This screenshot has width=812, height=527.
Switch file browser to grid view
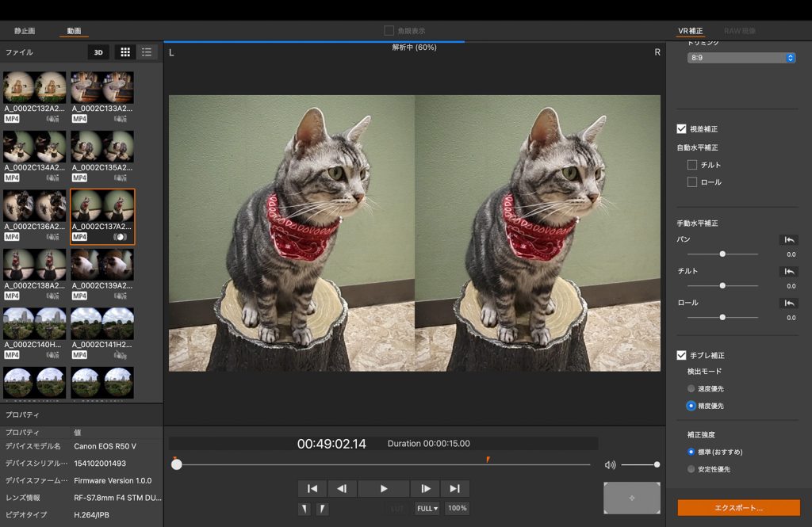coord(124,52)
